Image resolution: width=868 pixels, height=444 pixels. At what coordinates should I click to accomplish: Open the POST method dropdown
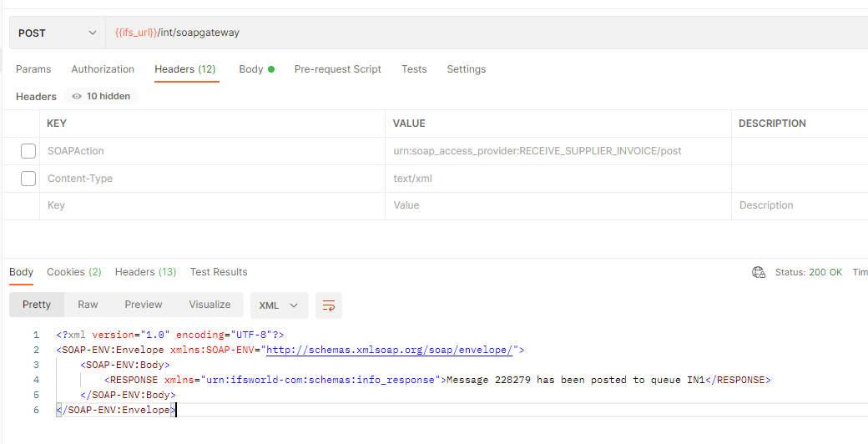(58, 33)
